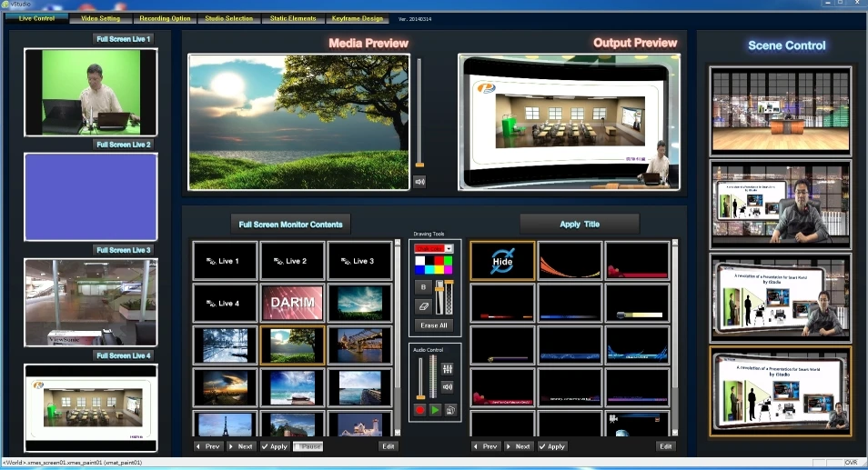Pick the yellow chalk color swatch
The height and width of the screenshot is (470, 868).
click(439, 269)
